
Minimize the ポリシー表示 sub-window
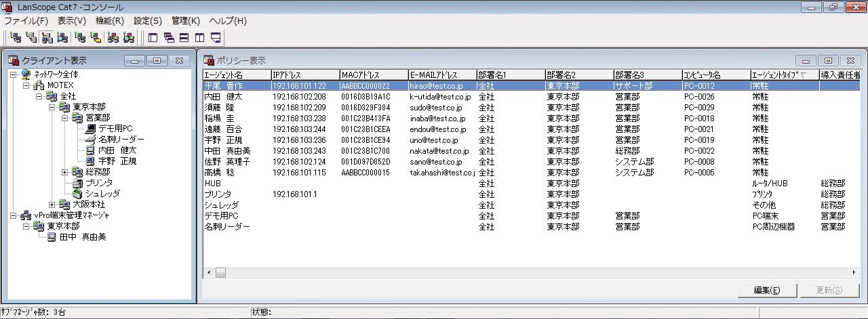click(805, 60)
